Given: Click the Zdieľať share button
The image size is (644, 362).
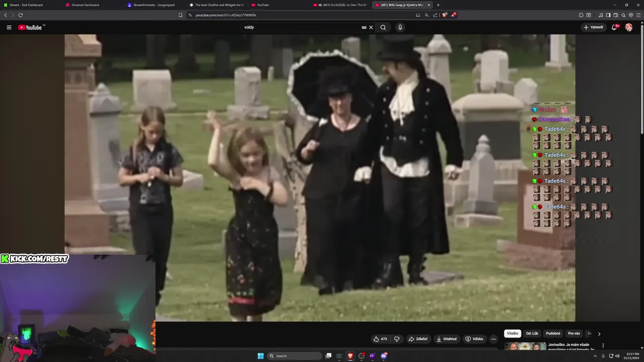Looking at the screenshot, I should 418,339.
